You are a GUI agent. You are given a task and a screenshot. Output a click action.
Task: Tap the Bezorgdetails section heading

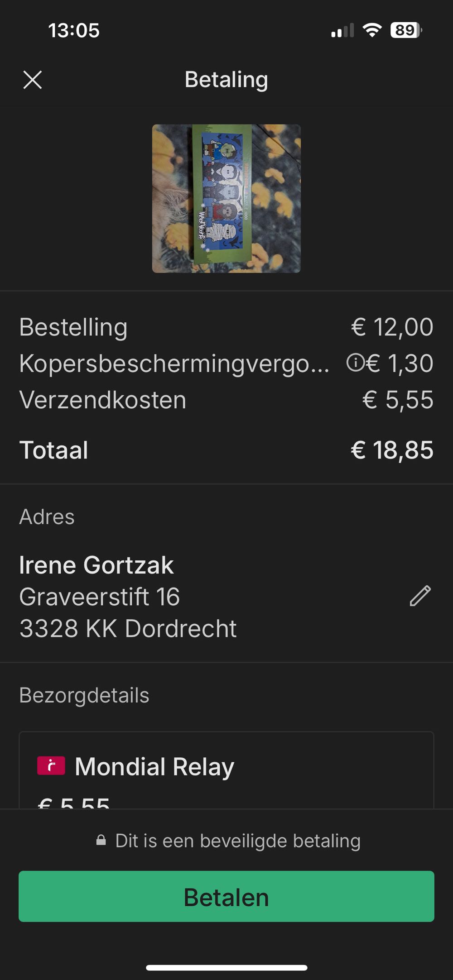point(84,695)
